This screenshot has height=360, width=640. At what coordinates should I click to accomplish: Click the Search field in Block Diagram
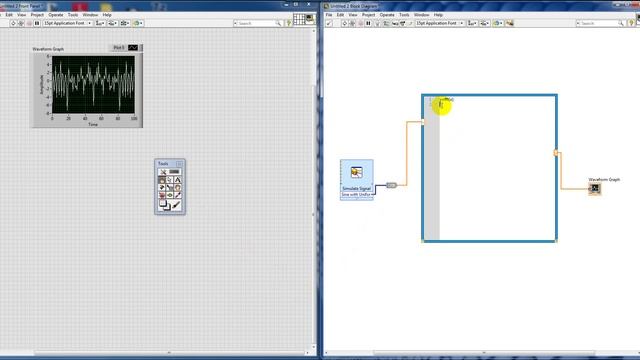[600, 23]
